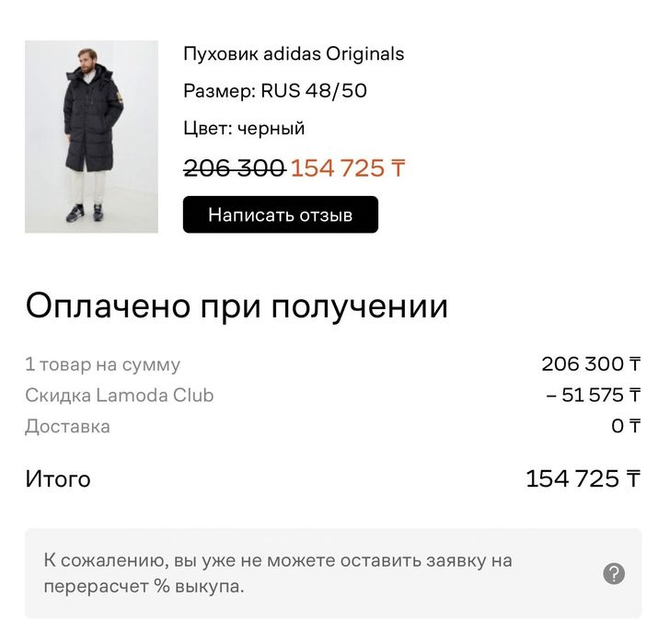The width and height of the screenshot is (658, 644).
Task: Click the "1 товар на сумму" label
Action: pyautogui.click(x=102, y=364)
